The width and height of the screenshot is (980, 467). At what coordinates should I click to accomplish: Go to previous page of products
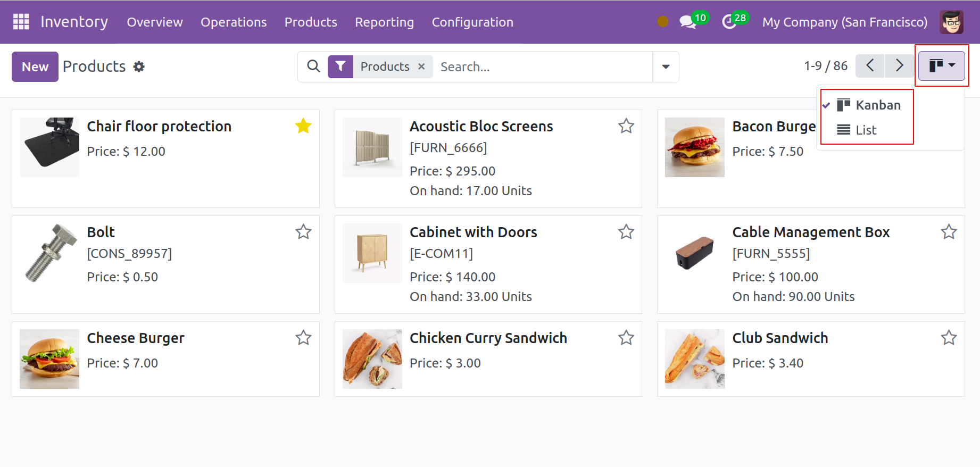tap(870, 66)
